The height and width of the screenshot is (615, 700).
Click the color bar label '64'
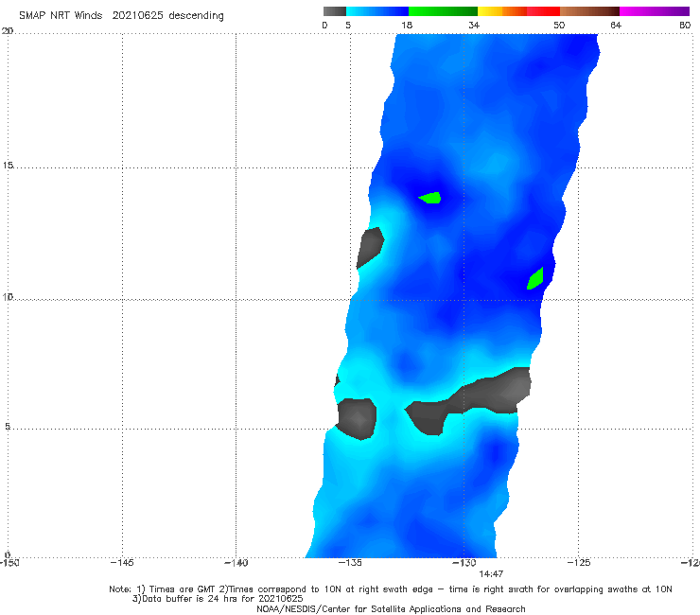coord(616,26)
